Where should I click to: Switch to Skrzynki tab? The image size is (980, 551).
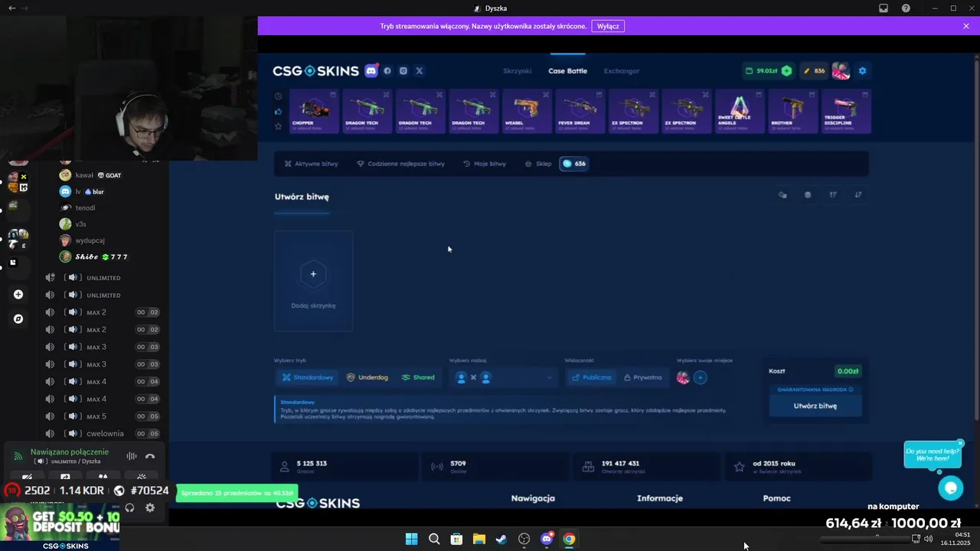[x=517, y=71]
